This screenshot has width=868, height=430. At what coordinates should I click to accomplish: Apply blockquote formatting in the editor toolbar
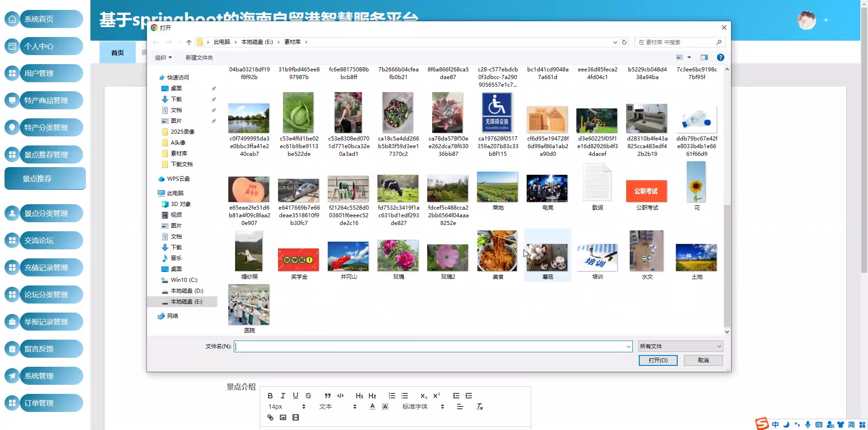(x=328, y=396)
